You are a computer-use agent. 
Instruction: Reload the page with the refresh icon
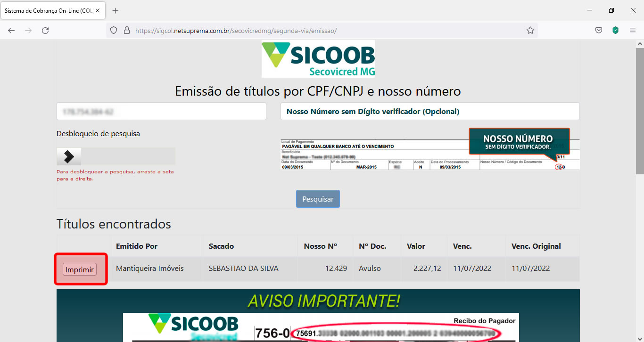tap(45, 30)
